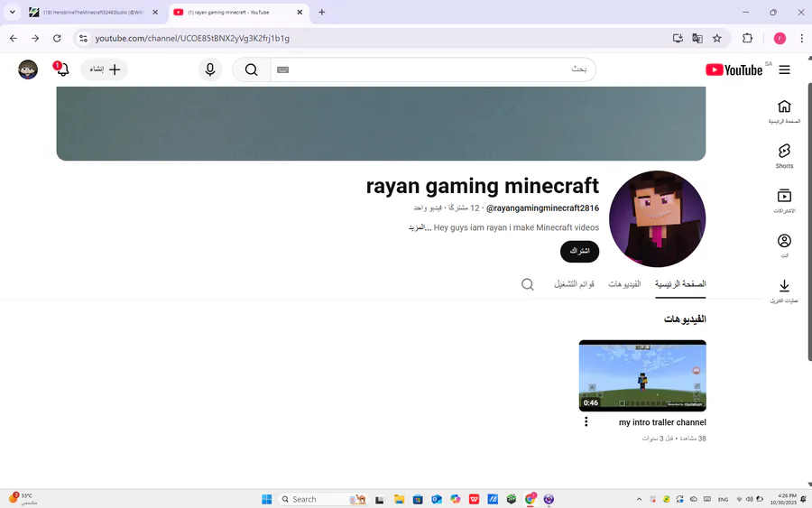
Task: Open WPS Office from the taskbar
Action: (x=474, y=499)
